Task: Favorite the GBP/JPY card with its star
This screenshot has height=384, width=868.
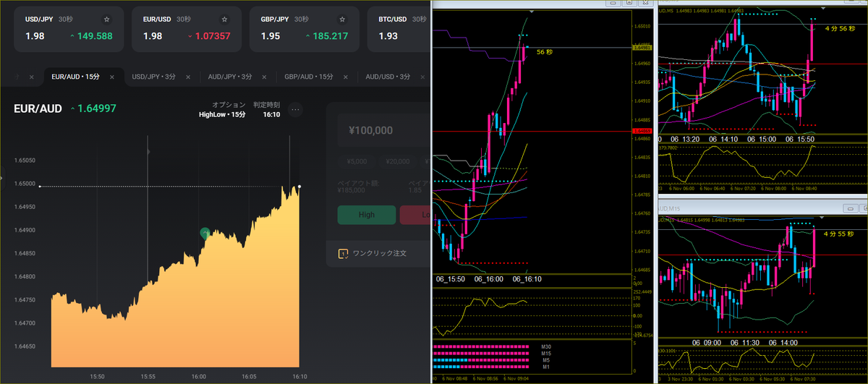Action: tap(343, 20)
